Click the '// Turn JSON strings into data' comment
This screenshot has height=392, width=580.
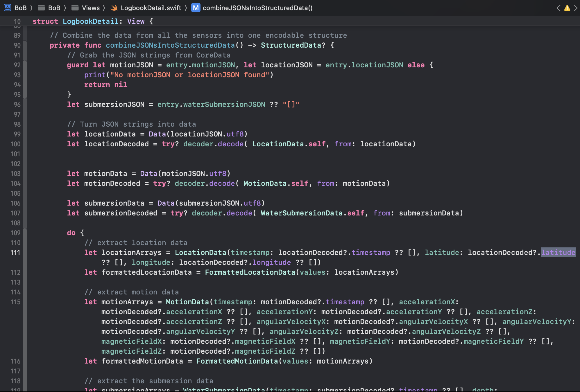[x=131, y=124]
